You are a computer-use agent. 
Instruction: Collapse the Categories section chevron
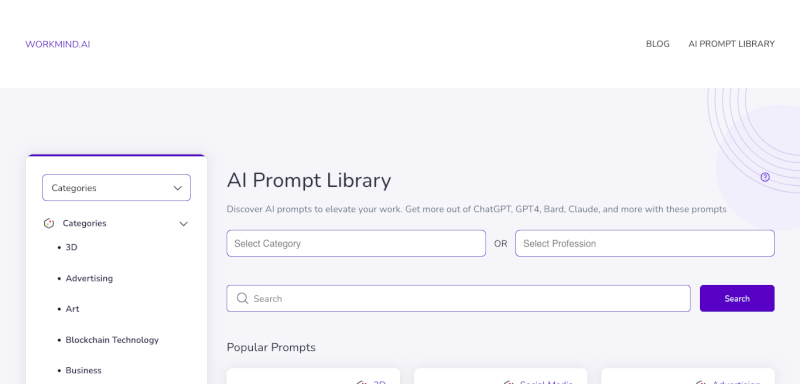[x=184, y=224]
